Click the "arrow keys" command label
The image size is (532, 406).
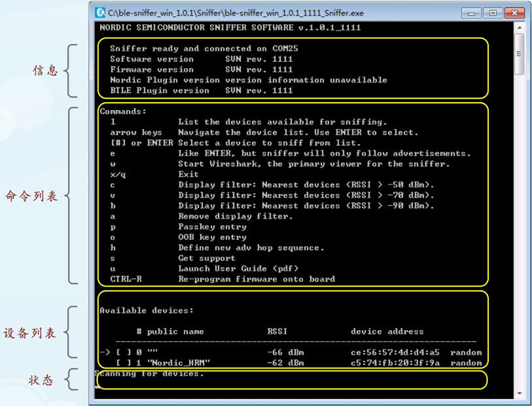136,133
